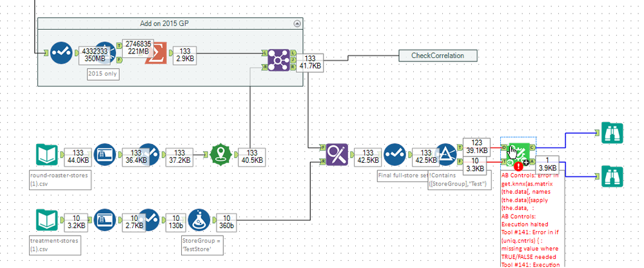The width and height of the screenshot is (644, 268).
Task: Click the 133 36.4KB record label
Action: click(136, 157)
